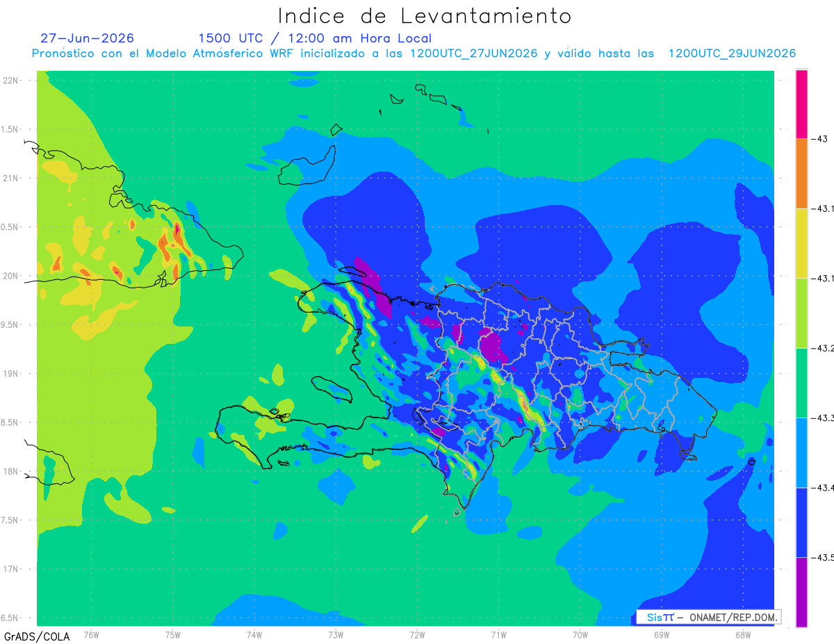834x644 pixels.
Task: Click the '21N' latitude label
Action: (x=12, y=178)
